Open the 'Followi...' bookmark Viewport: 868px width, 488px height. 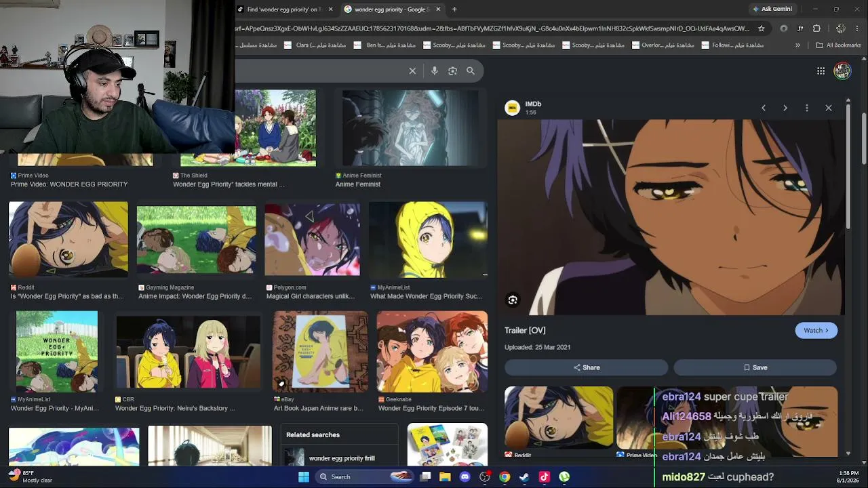pos(733,45)
